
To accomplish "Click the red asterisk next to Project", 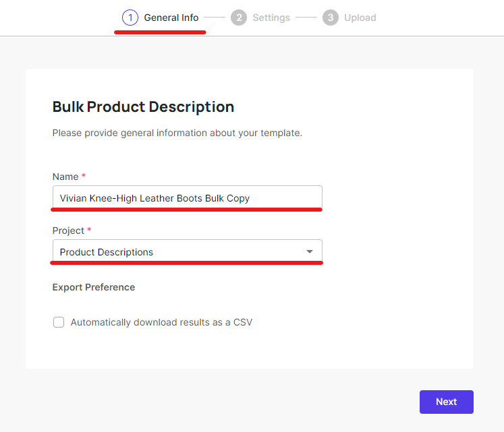I will tap(89, 230).
